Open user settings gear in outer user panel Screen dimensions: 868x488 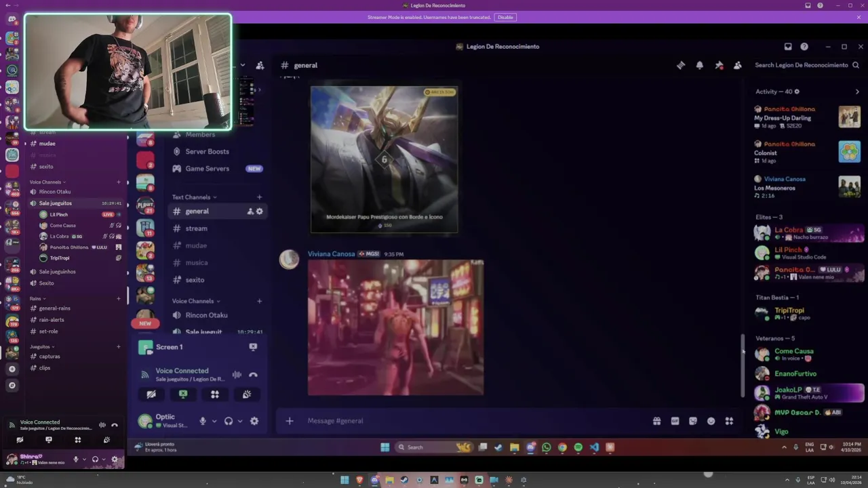pos(114,460)
